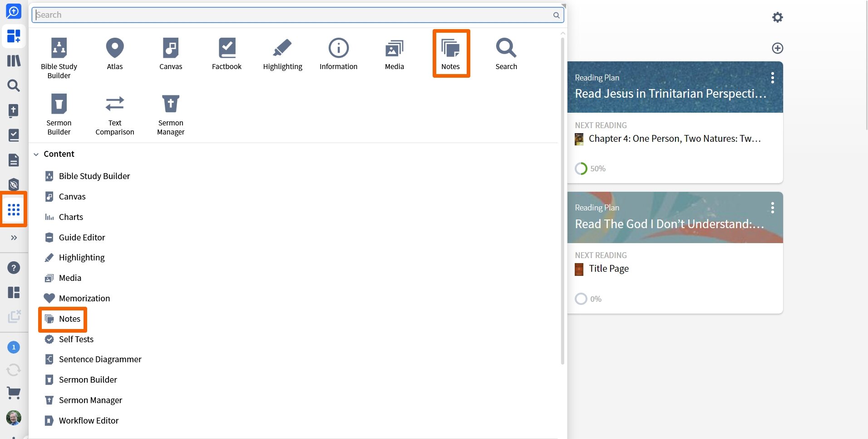868x439 pixels.
Task: Click the sidebar book icon marked with a cross
Action: pyautogui.click(x=14, y=110)
